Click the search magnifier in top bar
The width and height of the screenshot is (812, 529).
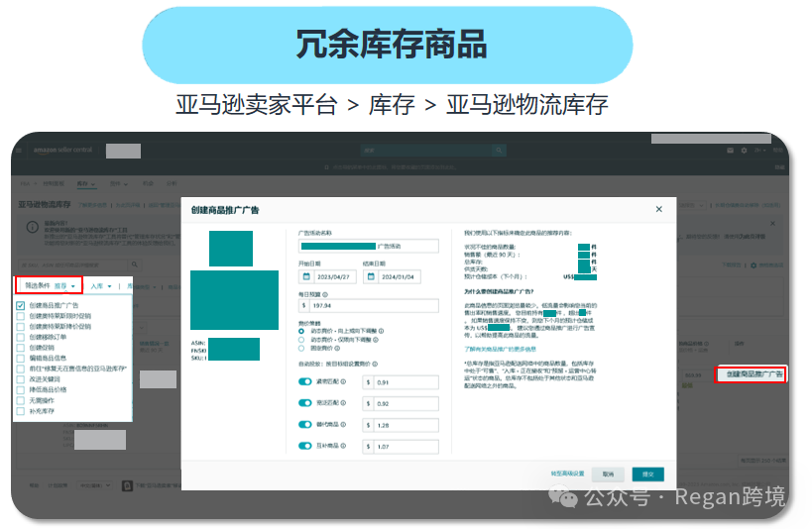coord(499,151)
